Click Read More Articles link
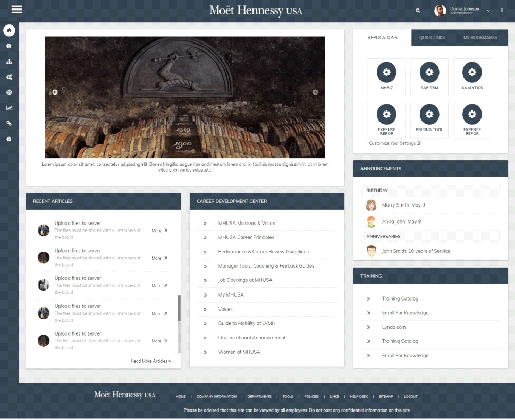The width and height of the screenshot is (515, 420). click(x=151, y=361)
